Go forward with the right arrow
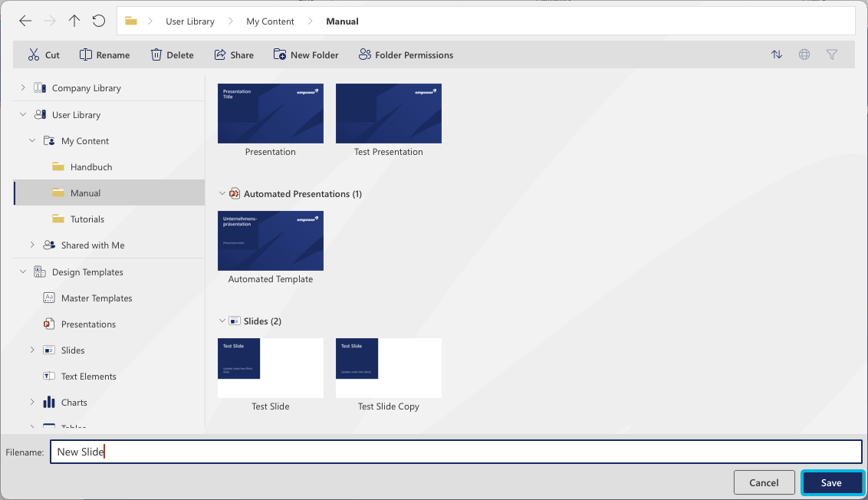The width and height of the screenshot is (868, 500). coord(50,21)
